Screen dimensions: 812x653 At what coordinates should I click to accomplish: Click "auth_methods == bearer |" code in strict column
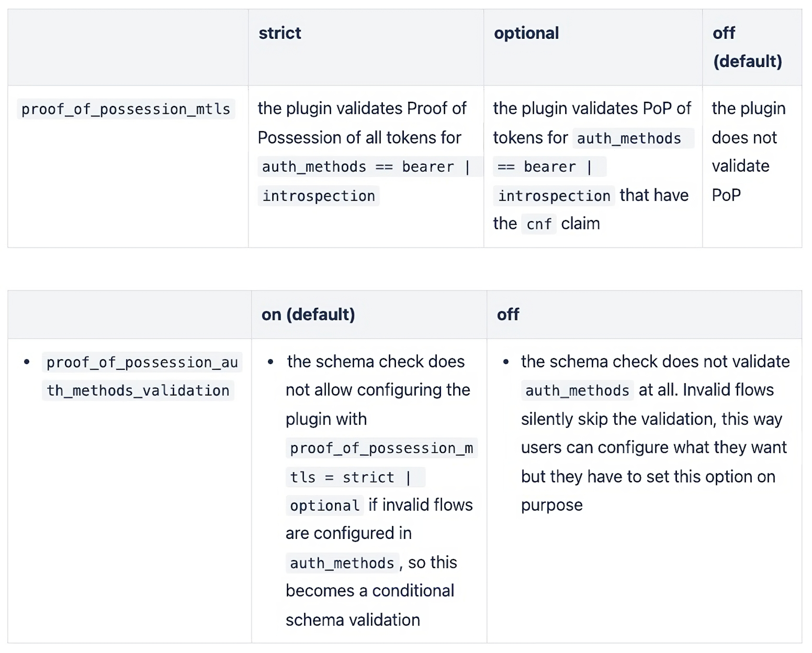pos(365,167)
